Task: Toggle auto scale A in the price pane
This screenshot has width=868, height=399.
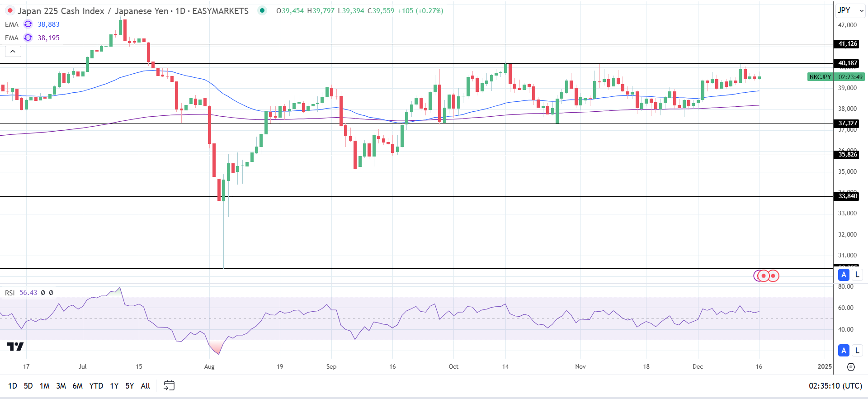Action: coord(844,275)
